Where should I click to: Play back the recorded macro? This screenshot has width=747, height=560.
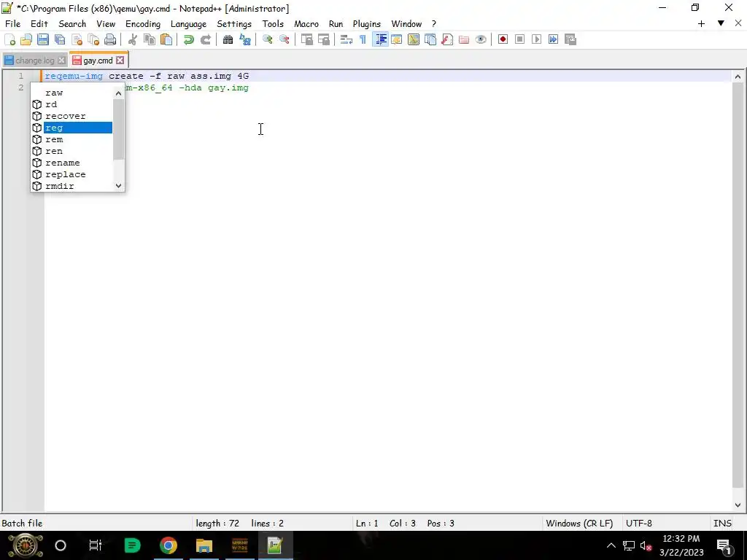click(536, 39)
